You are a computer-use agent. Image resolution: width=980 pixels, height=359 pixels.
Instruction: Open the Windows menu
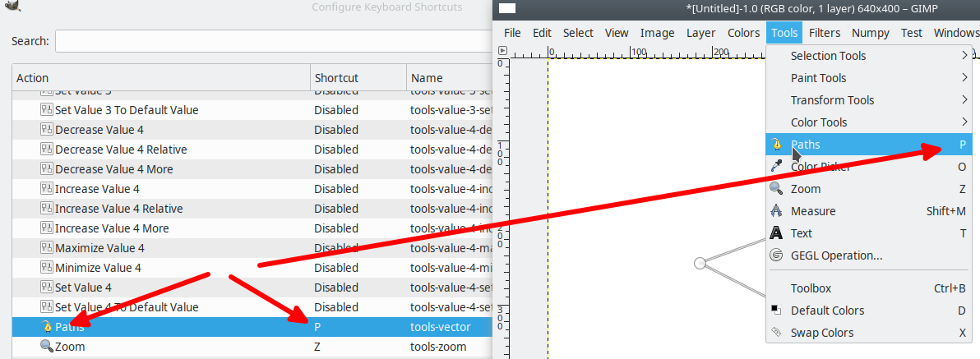pyautogui.click(x=955, y=33)
